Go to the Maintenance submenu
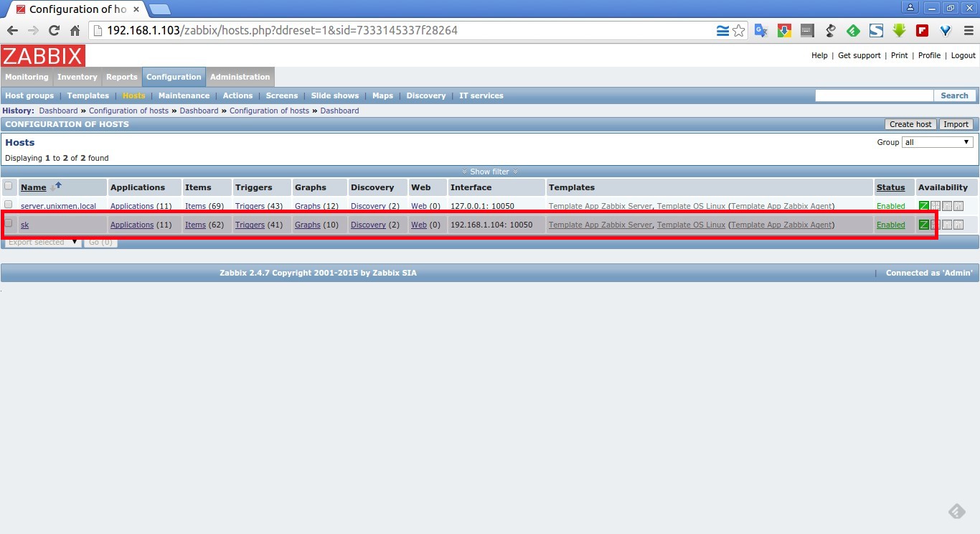980x534 pixels. coord(184,95)
